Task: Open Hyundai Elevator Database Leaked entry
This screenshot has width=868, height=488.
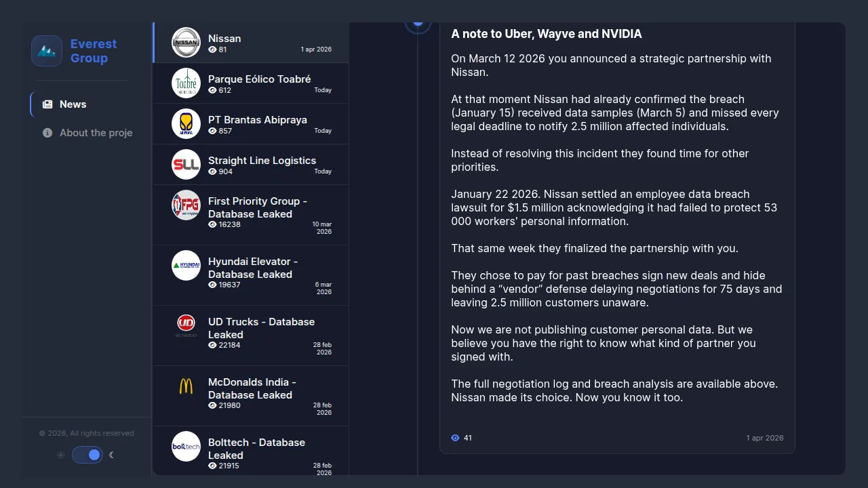Action: pos(253,268)
